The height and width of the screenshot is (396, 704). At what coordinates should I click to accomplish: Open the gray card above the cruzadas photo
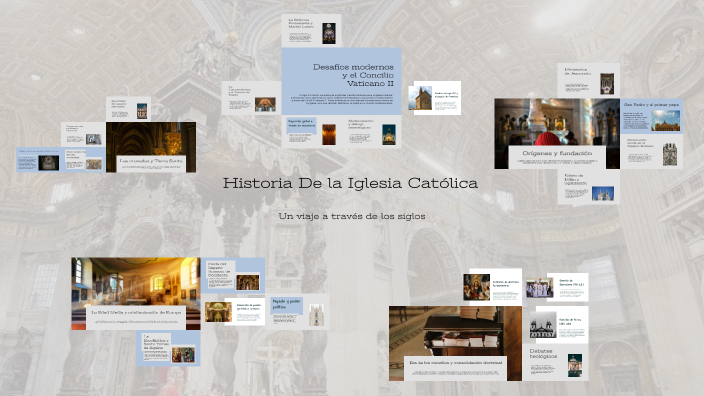pyautogui.click(x=128, y=109)
